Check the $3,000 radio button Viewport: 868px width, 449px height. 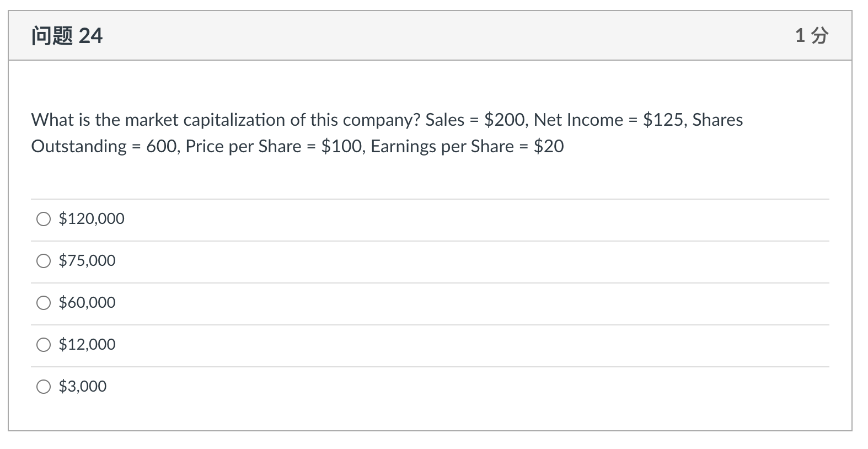(x=44, y=387)
